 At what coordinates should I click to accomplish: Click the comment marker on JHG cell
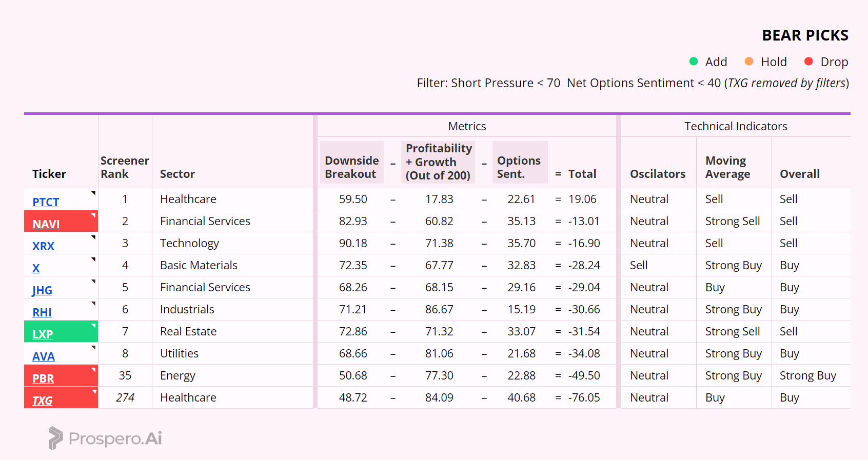94,281
